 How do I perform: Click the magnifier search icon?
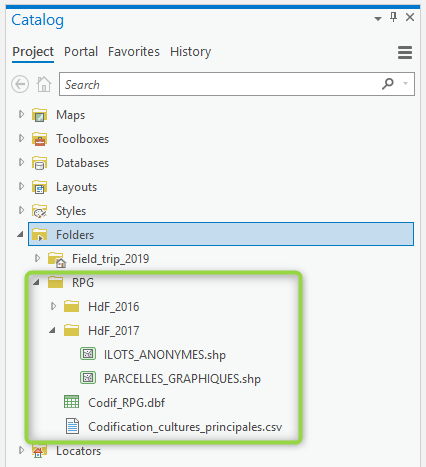pyautogui.click(x=388, y=84)
